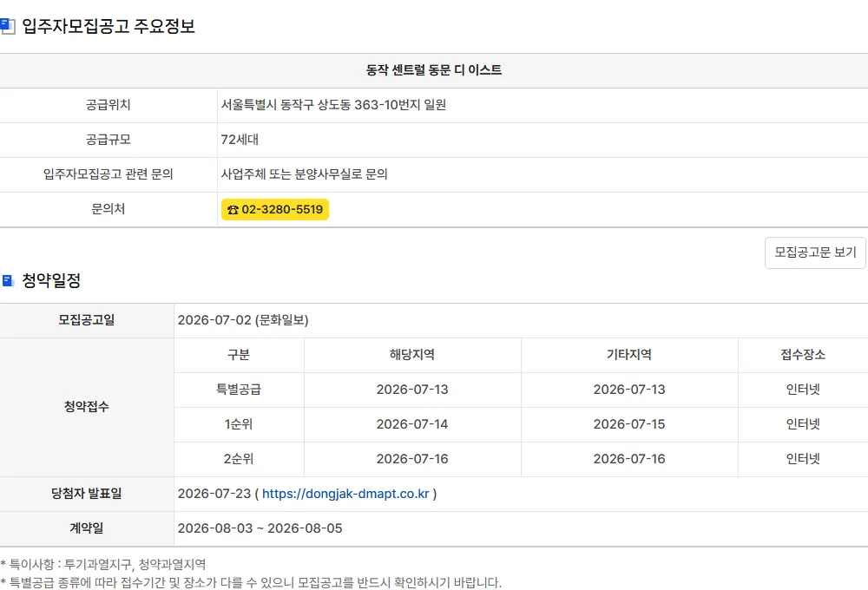The image size is (868, 590).
Task: Click 사업주체 또는 분양사무실로 문의 text
Action: [x=304, y=174]
